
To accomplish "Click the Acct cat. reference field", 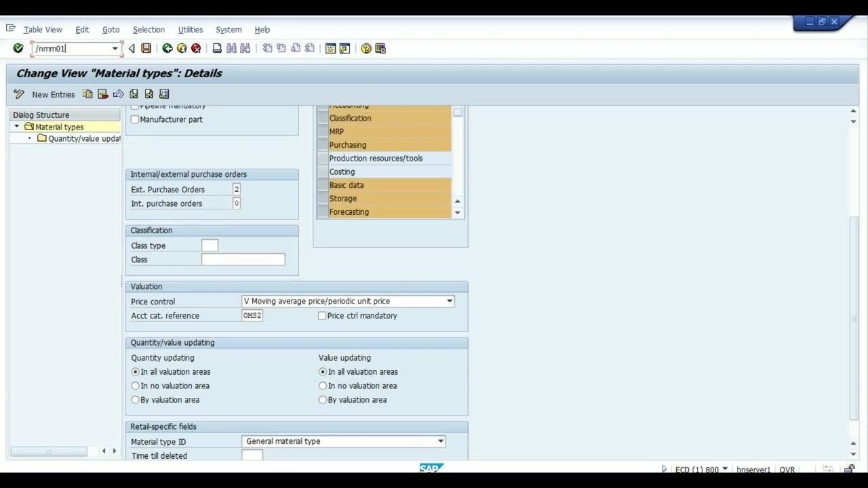I will tap(252, 315).
